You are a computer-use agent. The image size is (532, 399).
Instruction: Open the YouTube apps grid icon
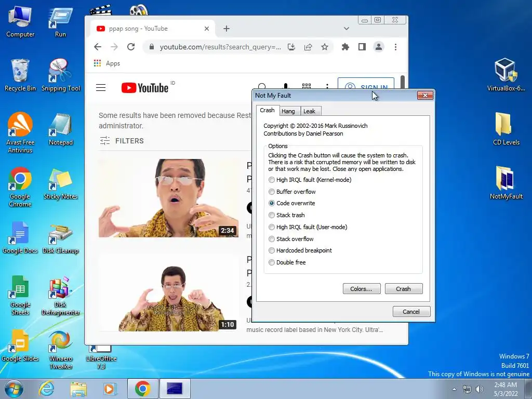point(307,87)
